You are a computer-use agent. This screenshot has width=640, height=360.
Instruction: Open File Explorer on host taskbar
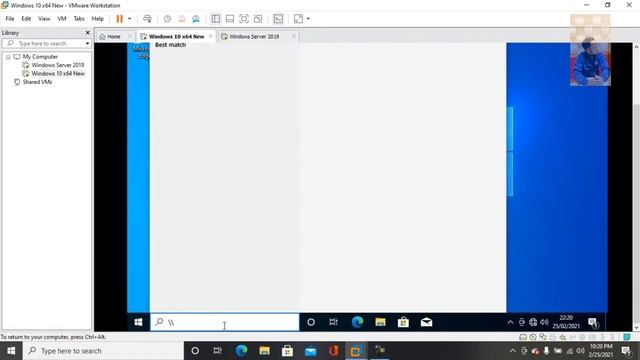click(264, 351)
